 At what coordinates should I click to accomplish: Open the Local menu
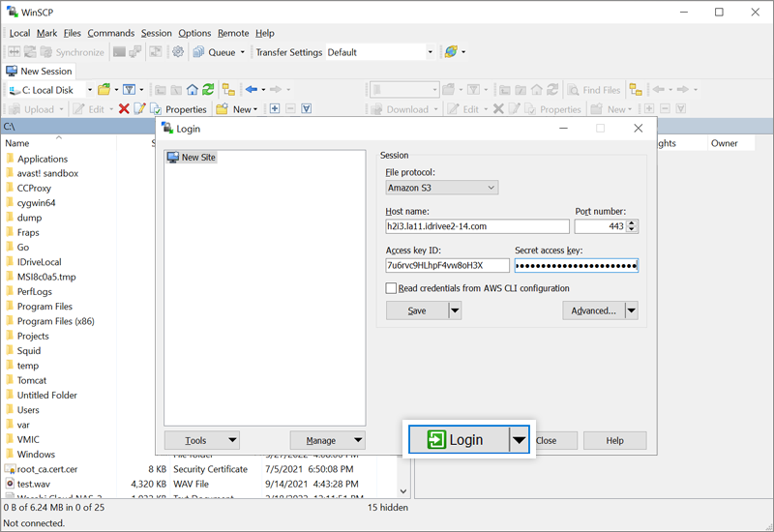coord(19,33)
